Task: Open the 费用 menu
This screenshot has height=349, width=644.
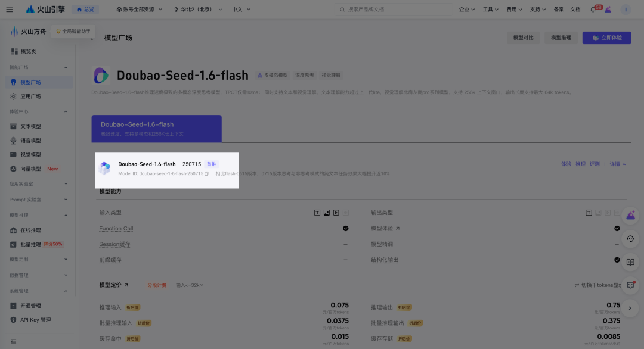Action: (514, 10)
